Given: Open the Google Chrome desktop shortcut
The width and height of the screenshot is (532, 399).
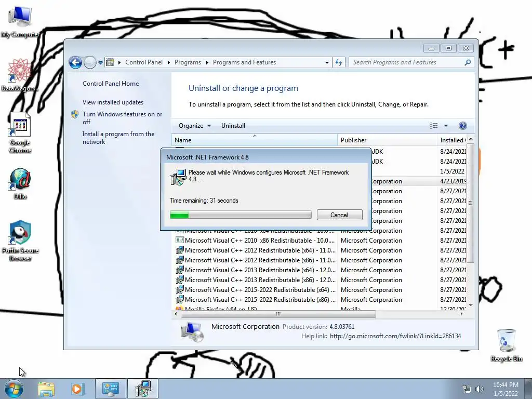Looking at the screenshot, I should pos(20,133).
